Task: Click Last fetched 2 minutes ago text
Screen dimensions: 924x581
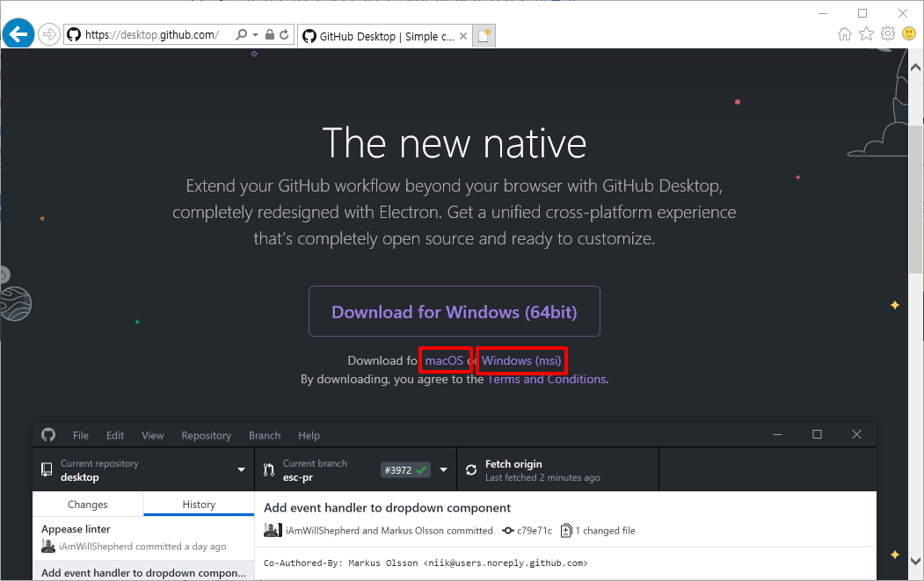Action: click(x=542, y=477)
